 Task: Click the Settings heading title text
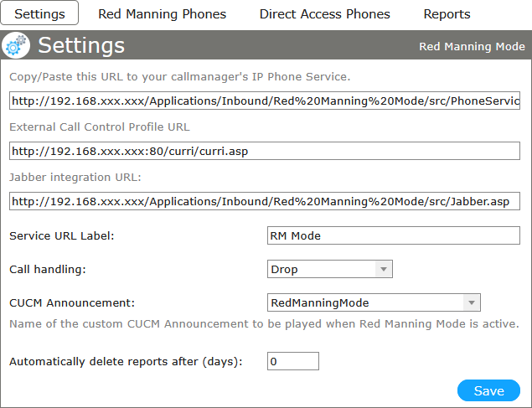[x=81, y=46]
